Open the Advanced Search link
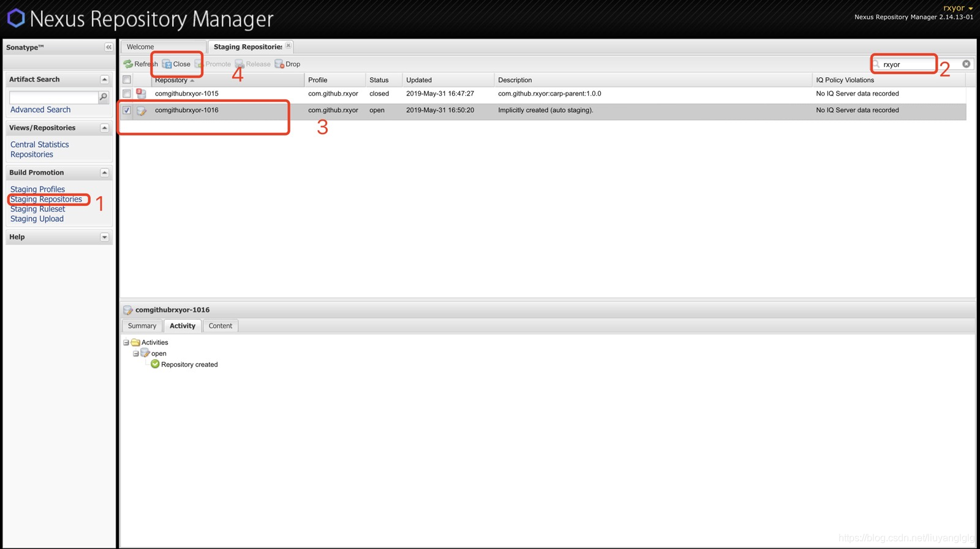This screenshot has width=980, height=549. click(x=40, y=110)
